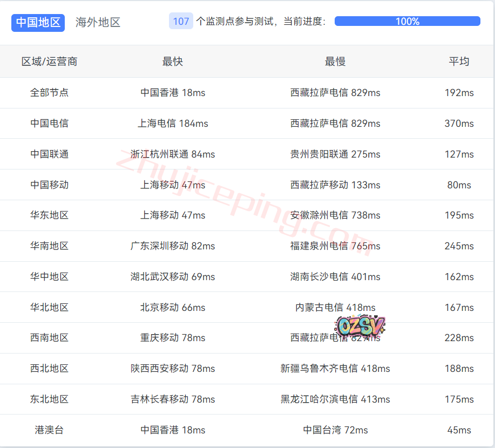The width and height of the screenshot is (495, 448).
Task: Click the 新疆乌鲁木齐电信 418ms cell
Action: pos(335,369)
